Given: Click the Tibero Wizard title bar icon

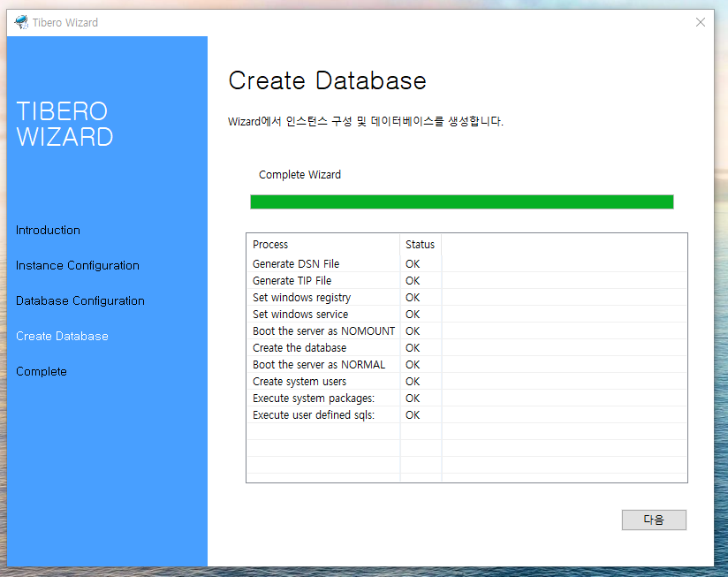Looking at the screenshot, I should [21, 22].
